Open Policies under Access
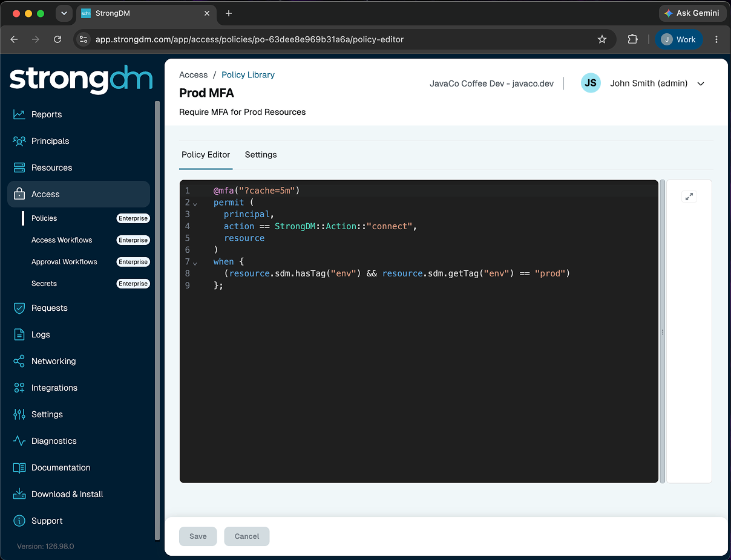The height and width of the screenshot is (560, 731). point(44,218)
